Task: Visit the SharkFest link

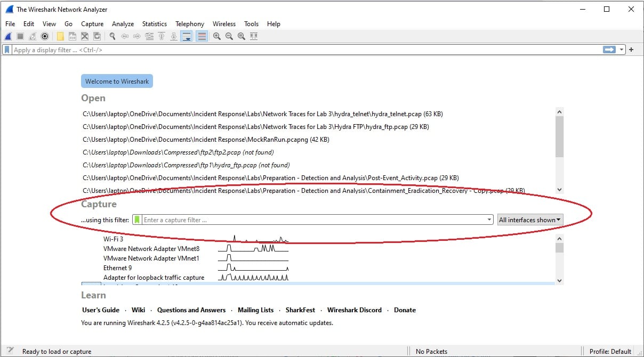Action: (x=300, y=310)
